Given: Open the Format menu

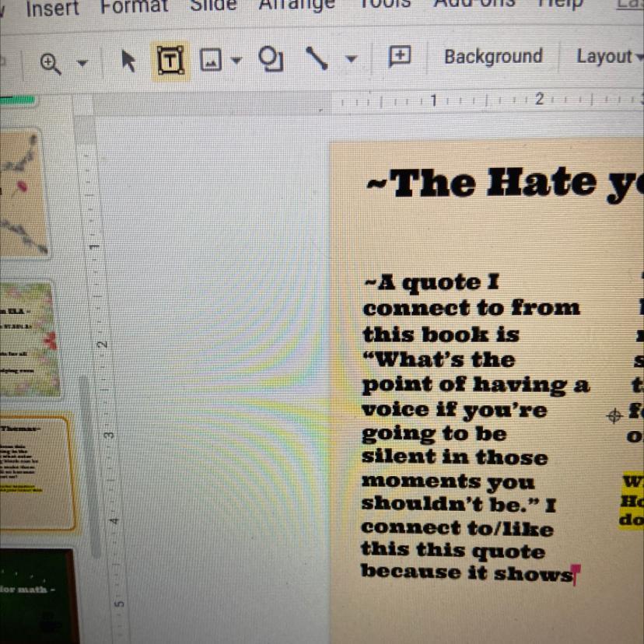Looking at the screenshot, I should 135,5.
